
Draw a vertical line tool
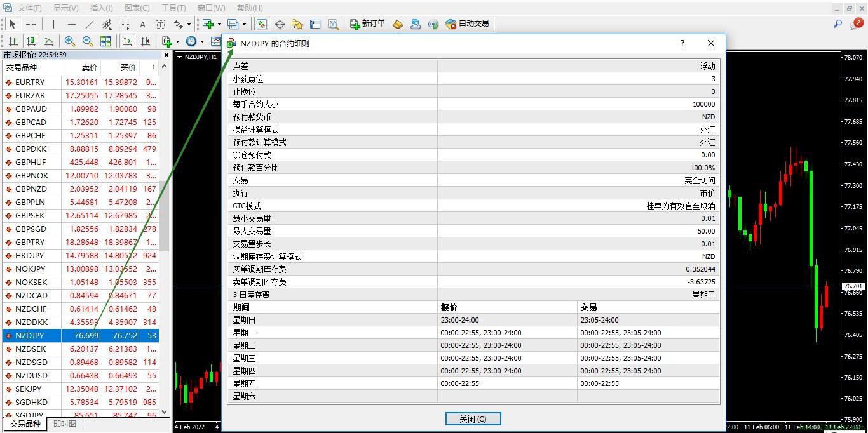[x=53, y=24]
